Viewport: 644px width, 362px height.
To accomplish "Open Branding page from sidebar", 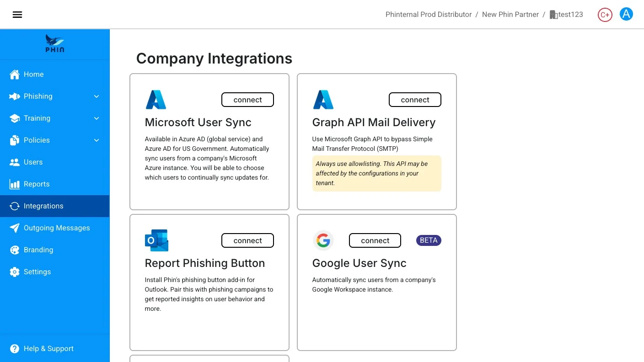I will [x=55, y=250].
